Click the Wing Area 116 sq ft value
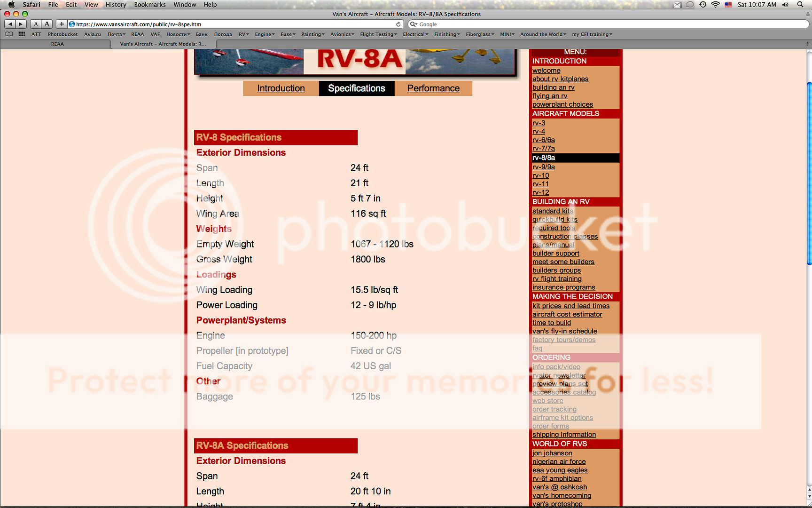Image resolution: width=812 pixels, height=508 pixels. (x=368, y=214)
